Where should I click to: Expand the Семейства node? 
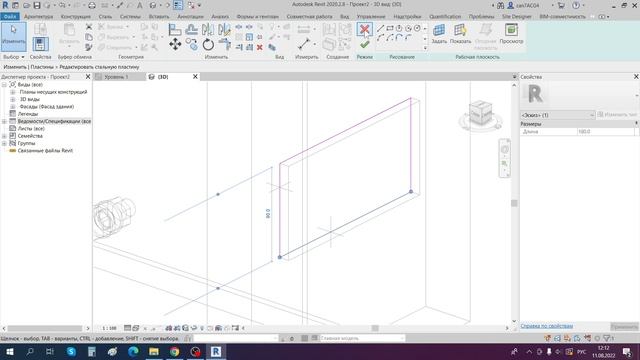[4, 136]
